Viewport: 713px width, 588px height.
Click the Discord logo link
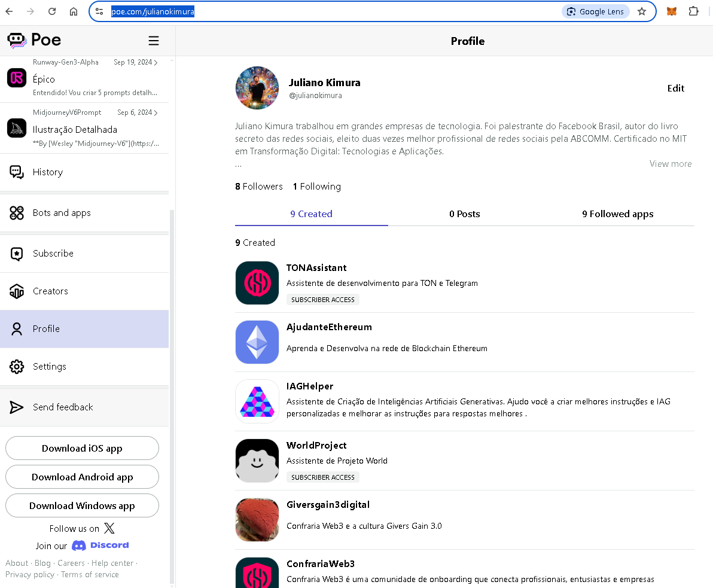[x=100, y=546]
